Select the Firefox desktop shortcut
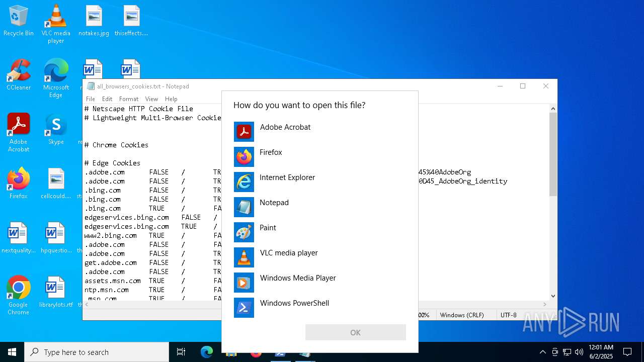 point(19,184)
